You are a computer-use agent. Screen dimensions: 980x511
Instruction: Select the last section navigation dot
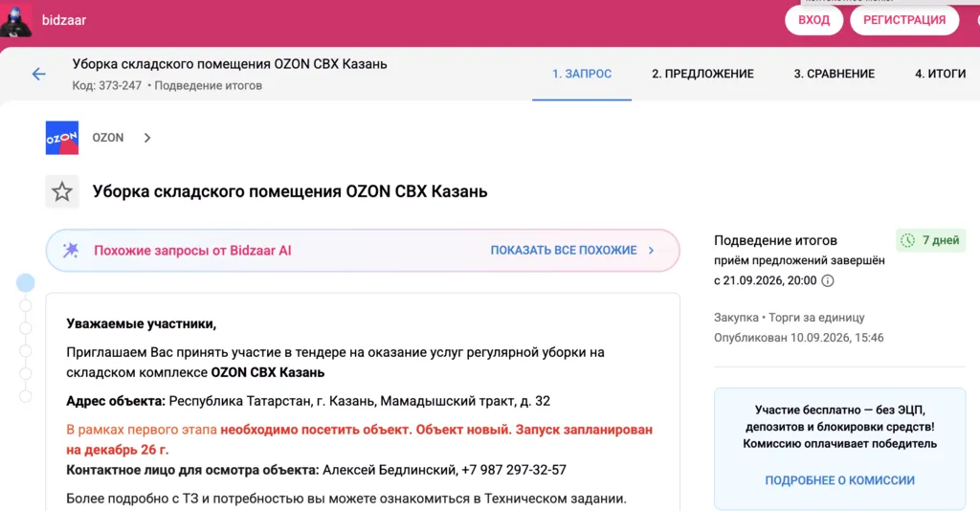point(26,396)
